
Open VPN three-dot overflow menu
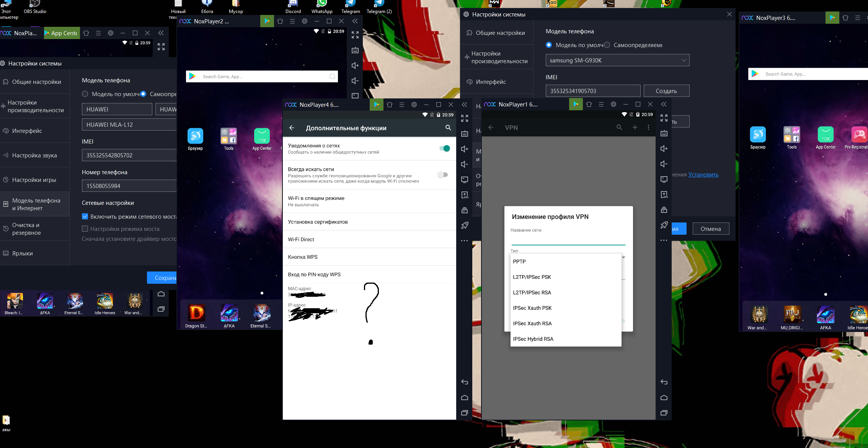tap(648, 128)
